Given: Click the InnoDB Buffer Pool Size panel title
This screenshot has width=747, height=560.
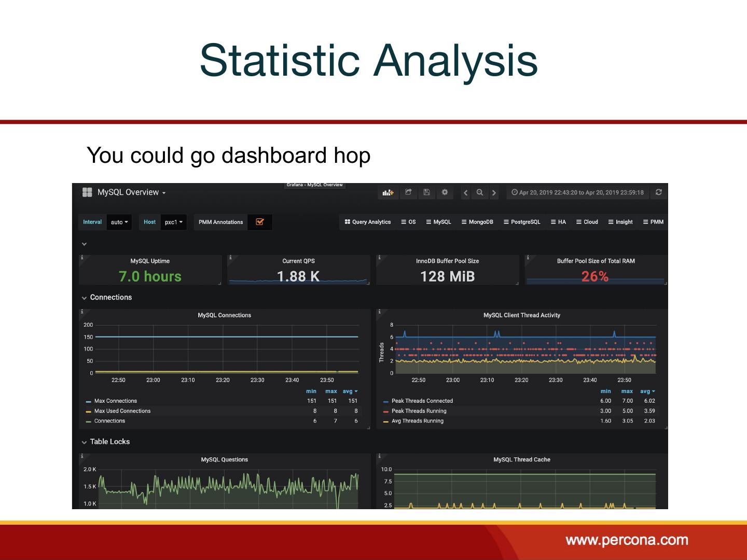Looking at the screenshot, I should (x=447, y=261).
